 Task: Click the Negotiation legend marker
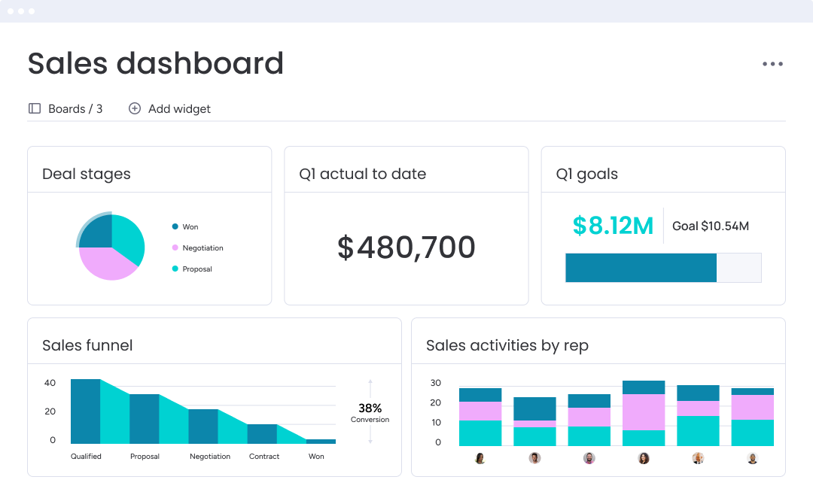click(174, 247)
